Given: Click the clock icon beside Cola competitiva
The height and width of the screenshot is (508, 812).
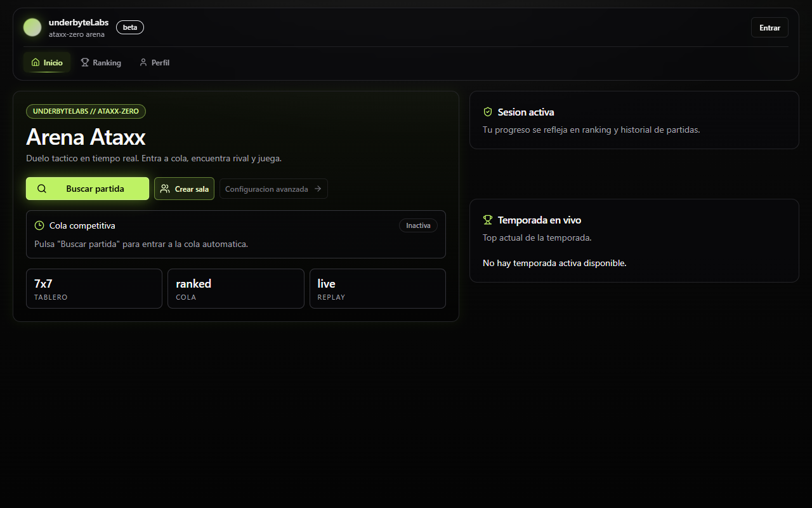Looking at the screenshot, I should pyautogui.click(x=39, y=225).
